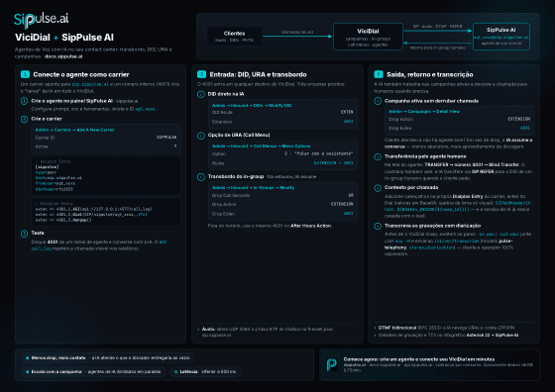Image resolution: width=555 pixels, height=392 pixels.
Task: Click the "Entrada: DID, URA e transbordo" heading
Action: [258, 74]
